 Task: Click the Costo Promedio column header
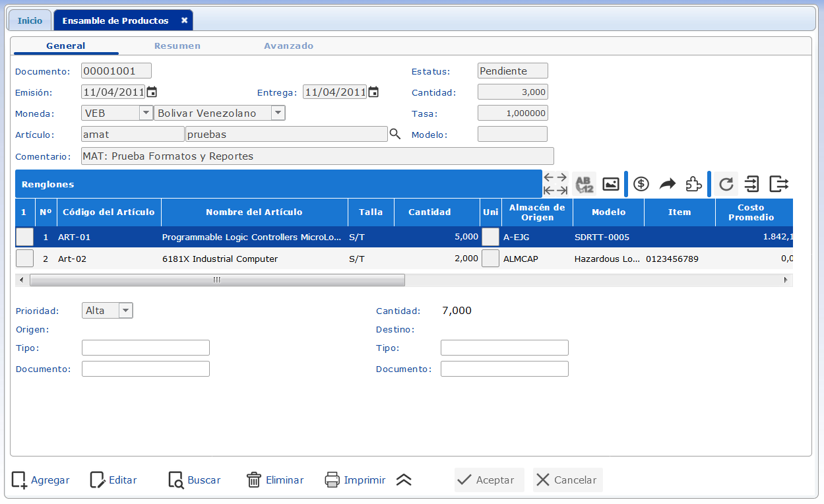(x=754, y=212)
